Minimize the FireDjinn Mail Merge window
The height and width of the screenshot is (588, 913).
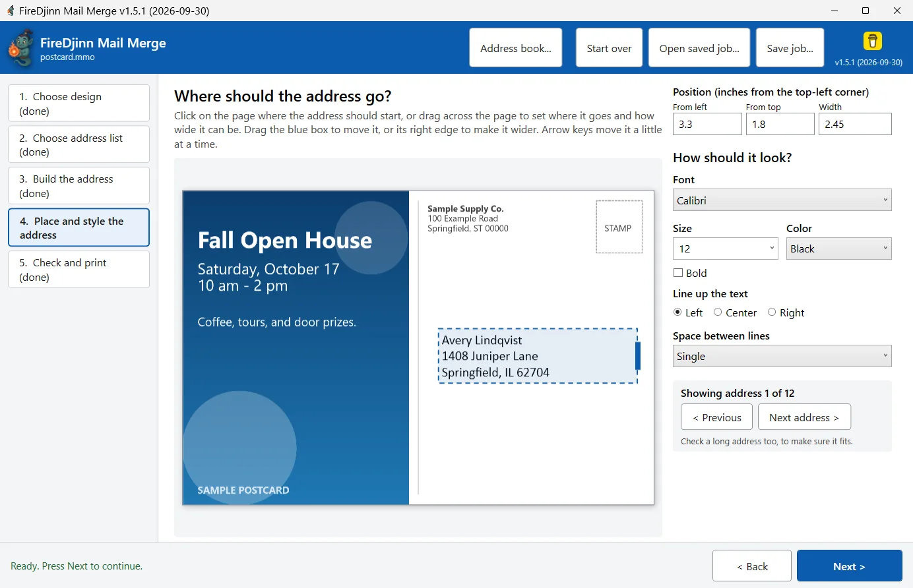[x=834, y=11]
